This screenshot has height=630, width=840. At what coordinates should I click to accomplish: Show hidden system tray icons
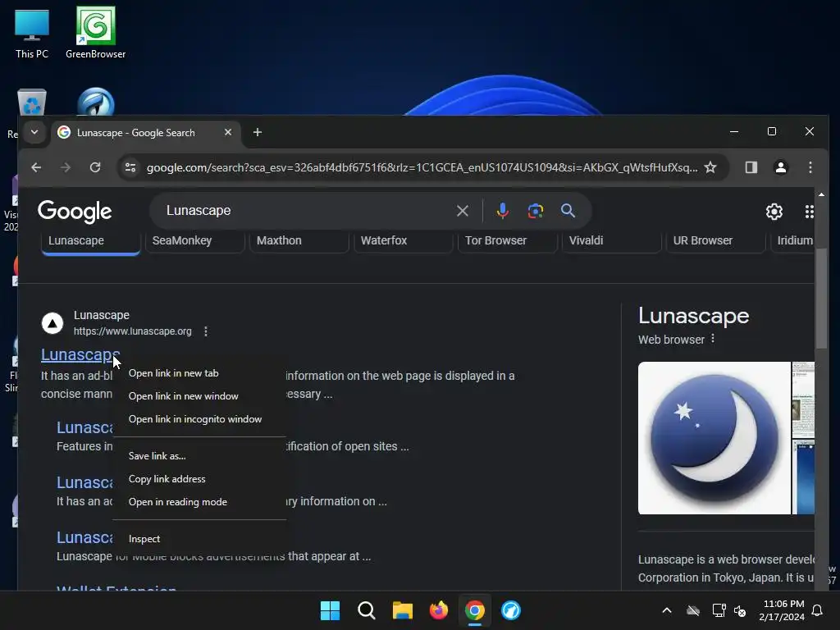click(667, 610)
